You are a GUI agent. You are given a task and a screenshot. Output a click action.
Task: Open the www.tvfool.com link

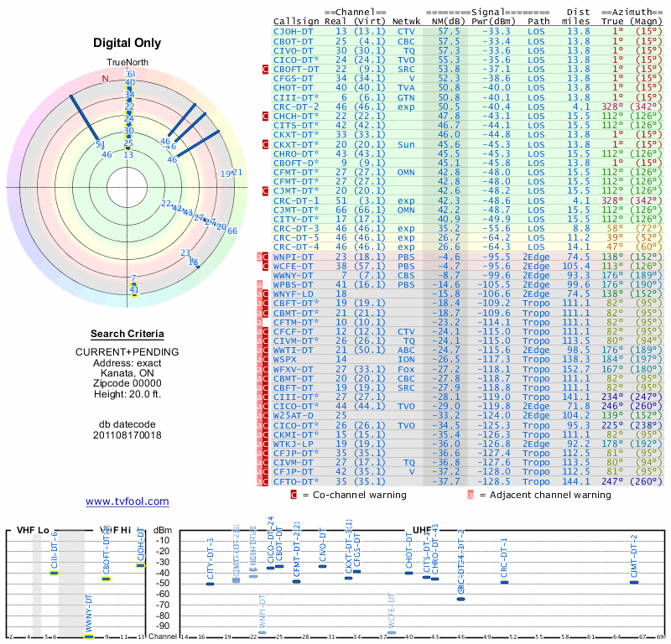[x=127, y=501]
